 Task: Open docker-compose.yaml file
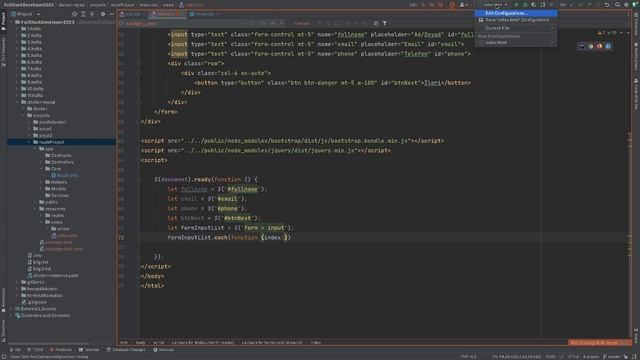click(x=53, y=276)
